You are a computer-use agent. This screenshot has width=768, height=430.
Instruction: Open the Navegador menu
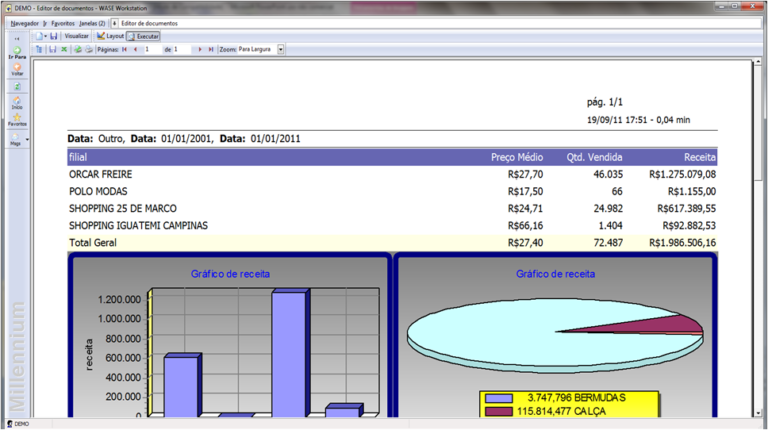click(24, 22)
